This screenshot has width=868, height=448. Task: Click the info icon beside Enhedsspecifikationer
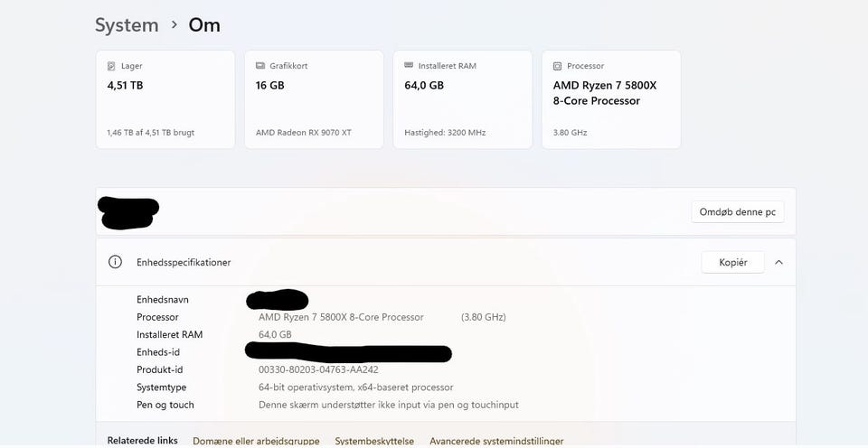(x=115, y=262)
